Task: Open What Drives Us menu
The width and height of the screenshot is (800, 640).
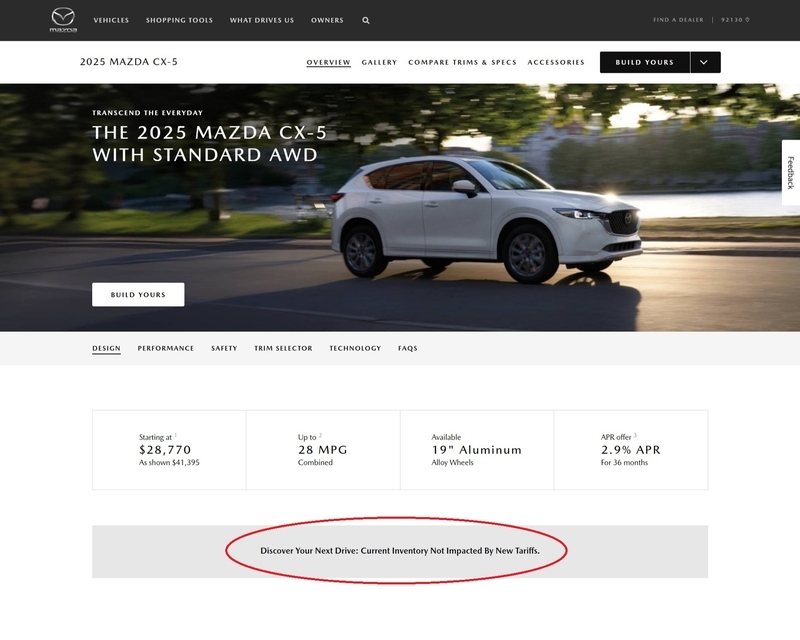Action: (262, 20)
